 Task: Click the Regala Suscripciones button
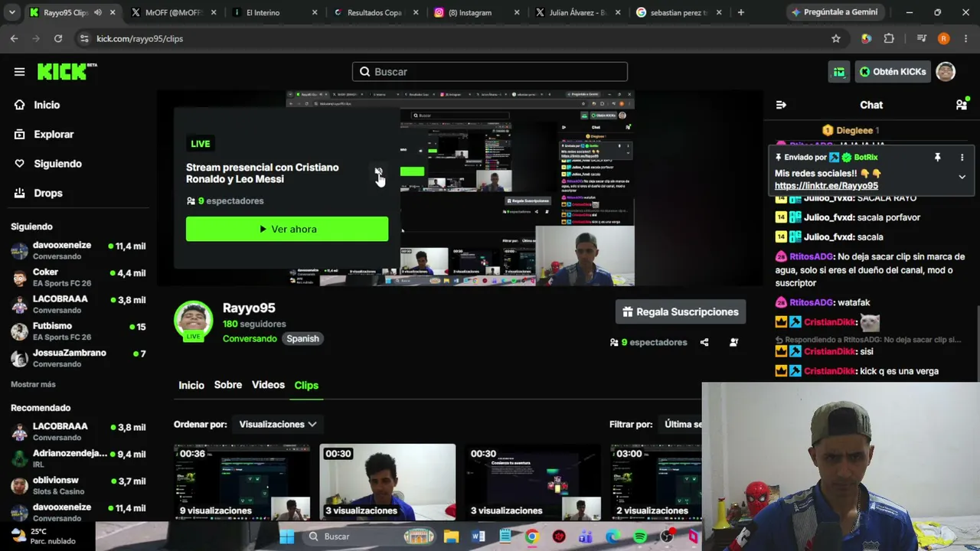click(x=681, y=311)
